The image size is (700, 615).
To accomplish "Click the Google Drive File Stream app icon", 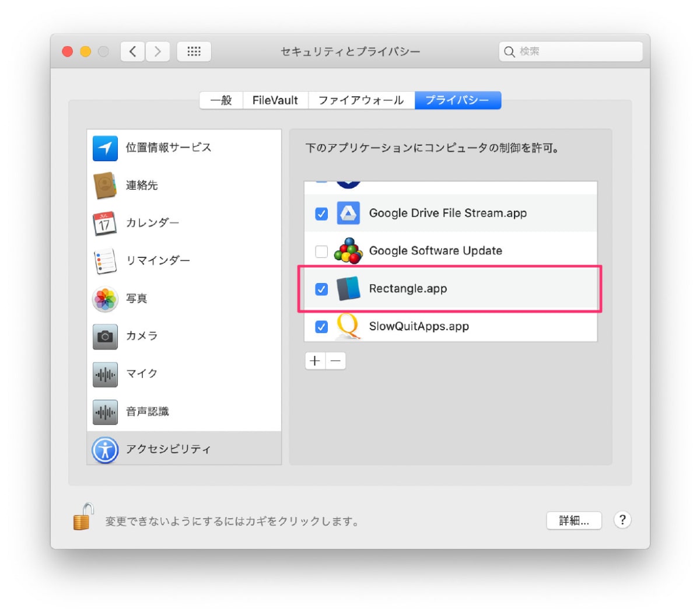I will pyautogui.click(x=348, y=214).
